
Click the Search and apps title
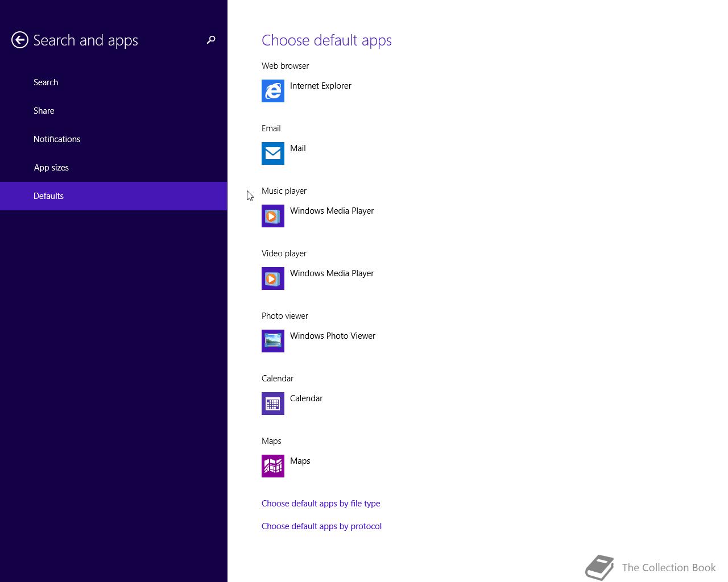[86, 40]
